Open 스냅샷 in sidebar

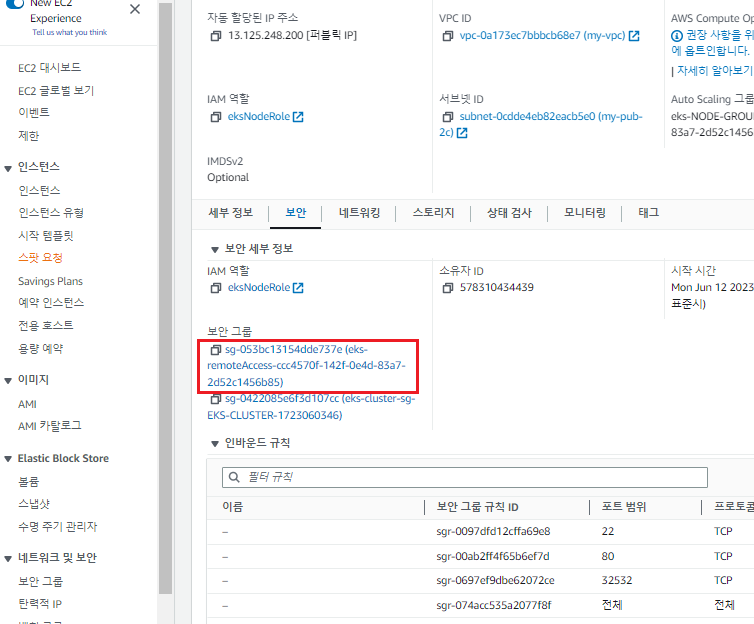[34, 504]
